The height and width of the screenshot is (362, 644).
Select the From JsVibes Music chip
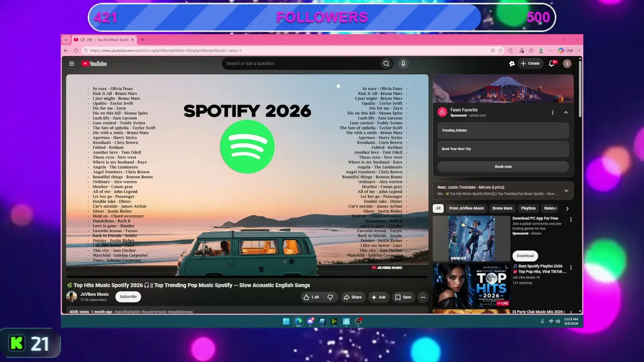coord(466,208)
